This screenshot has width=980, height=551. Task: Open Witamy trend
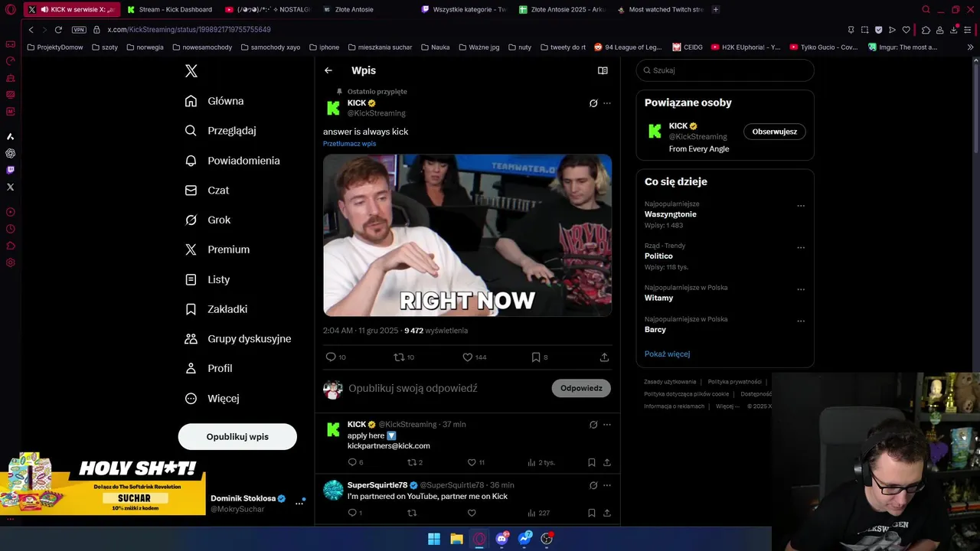(658, 298)
